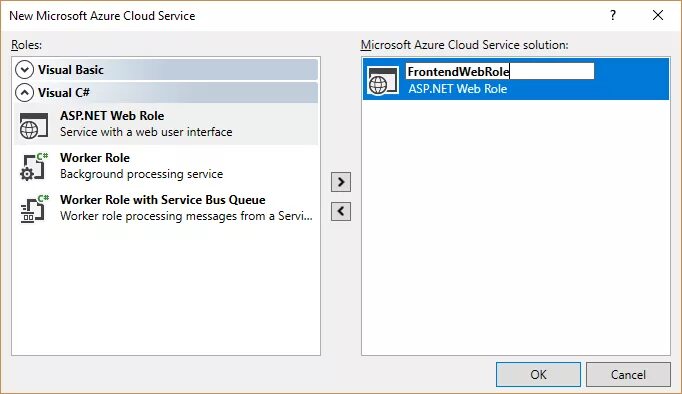Viewport: 682px width, 394px height.
Task: Close the New Microsoft Azure Cloud Service dialog
Action: [x=658, y=16]
